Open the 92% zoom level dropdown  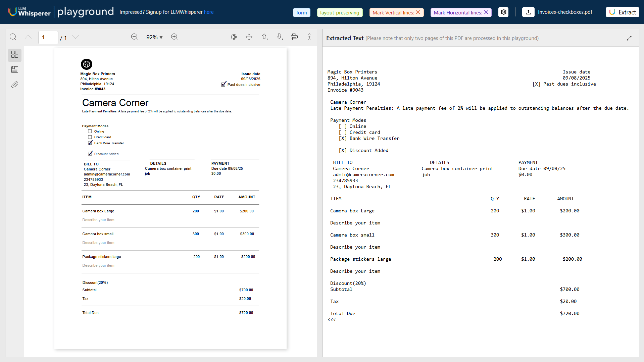coord(154,37)
